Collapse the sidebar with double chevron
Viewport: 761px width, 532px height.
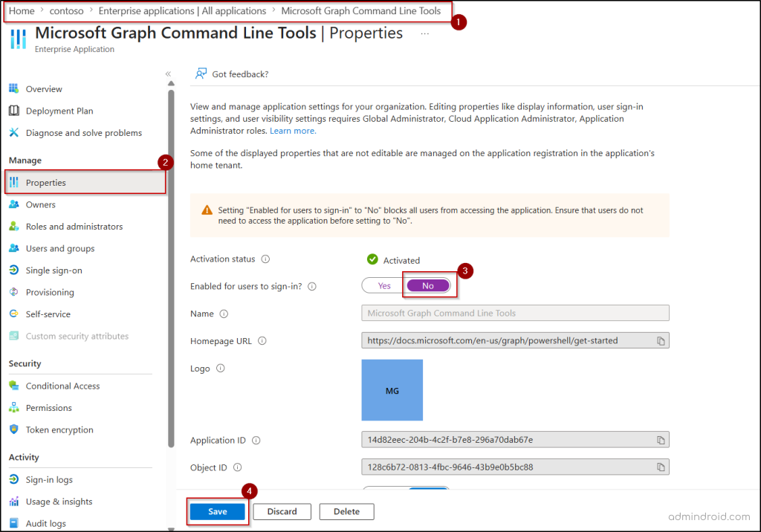pyautogui.click(x=168, y=74)
